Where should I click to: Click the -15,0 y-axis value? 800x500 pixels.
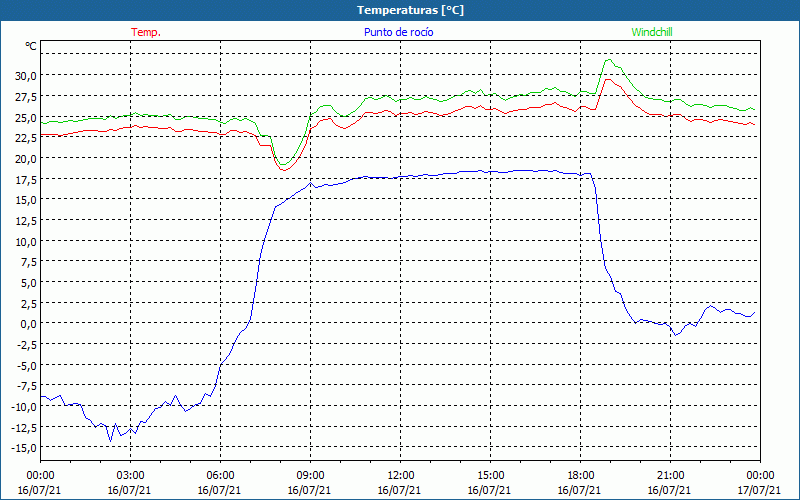[24, 448]
